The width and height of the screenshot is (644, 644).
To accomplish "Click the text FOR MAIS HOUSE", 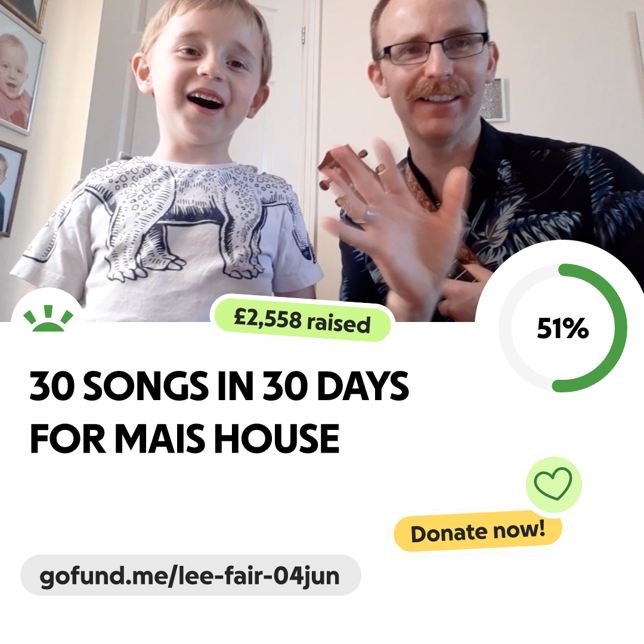I will click(x=185, y=439).
